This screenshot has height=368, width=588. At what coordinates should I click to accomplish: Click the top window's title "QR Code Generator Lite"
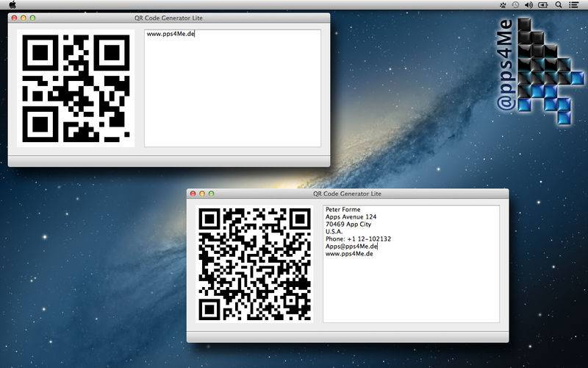(x=168, y=18)
